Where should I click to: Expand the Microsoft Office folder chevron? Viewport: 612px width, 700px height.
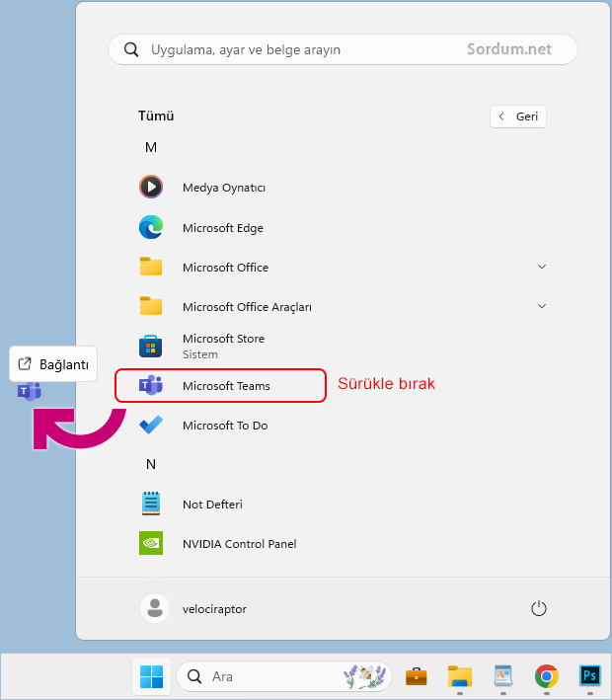coord(542,267)
